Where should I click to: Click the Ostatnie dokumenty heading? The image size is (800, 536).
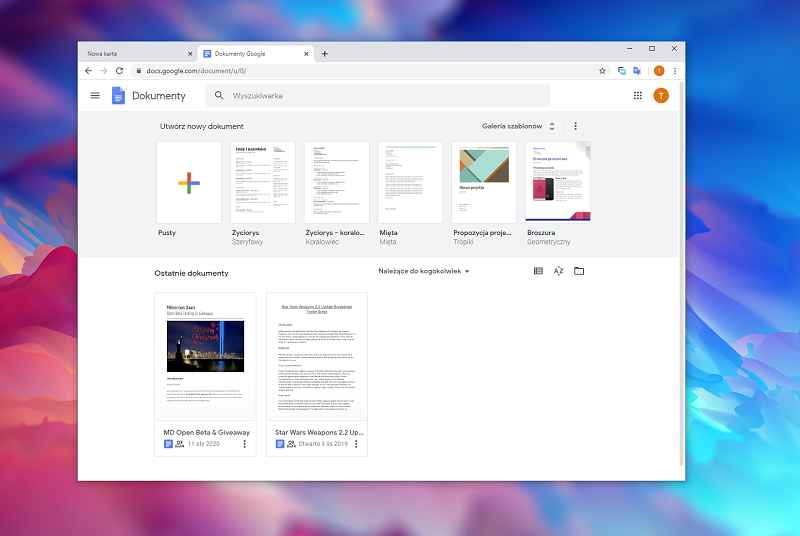(191, 273)
